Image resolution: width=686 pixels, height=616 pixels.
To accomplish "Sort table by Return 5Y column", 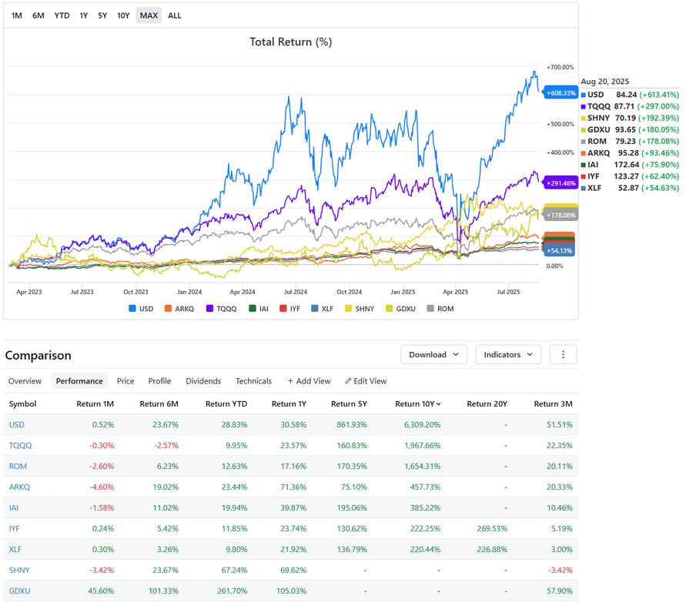I will 349,404.
